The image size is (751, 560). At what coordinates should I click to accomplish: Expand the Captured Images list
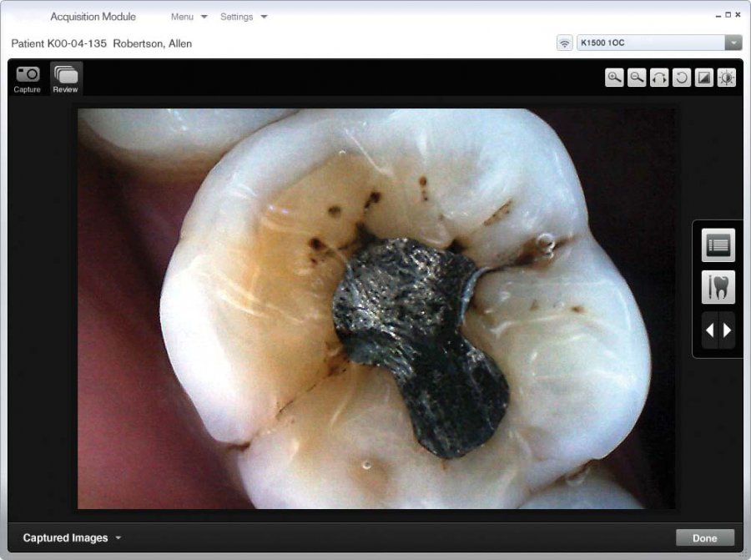[72, 538]
